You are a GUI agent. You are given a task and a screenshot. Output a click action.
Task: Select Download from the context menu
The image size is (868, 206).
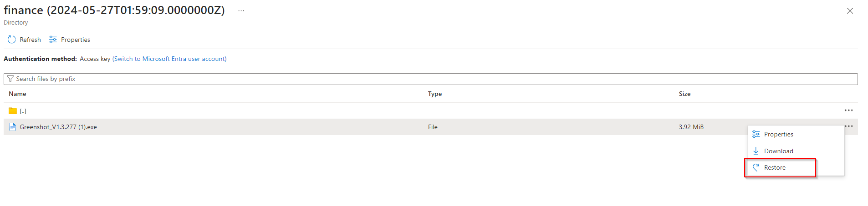778,151
